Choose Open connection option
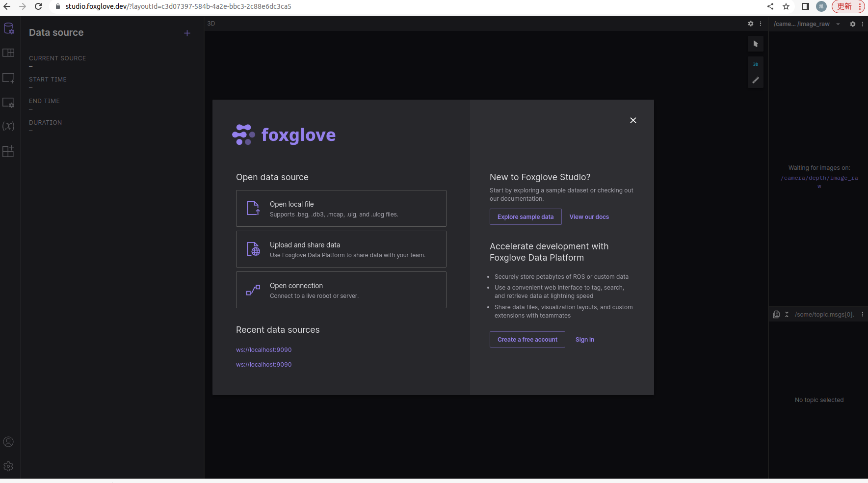Image resolution: width=868 pixels, height=483 pixels. coord(341,290)
